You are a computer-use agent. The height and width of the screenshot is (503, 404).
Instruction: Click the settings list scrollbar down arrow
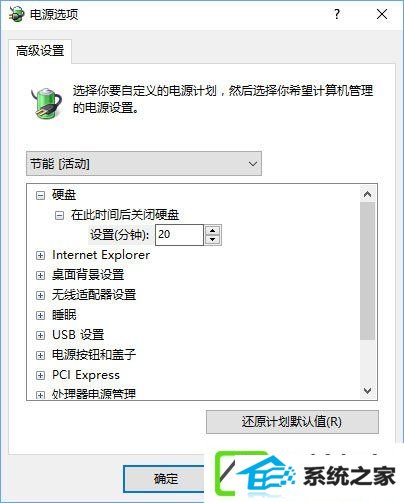tap(368, 390)
